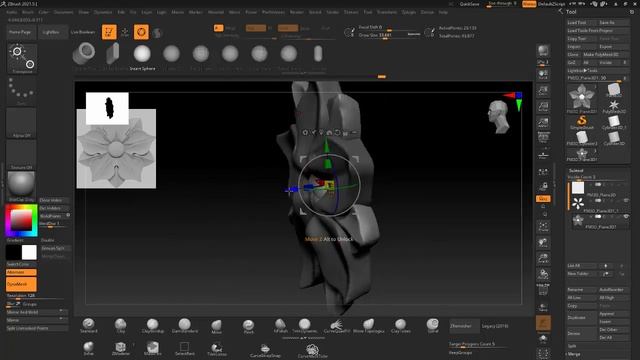Screen dimensions: 640x360
Task: Select the PolyMesh3D star tool
Action: pyautogui.click(x=613, y=106)
